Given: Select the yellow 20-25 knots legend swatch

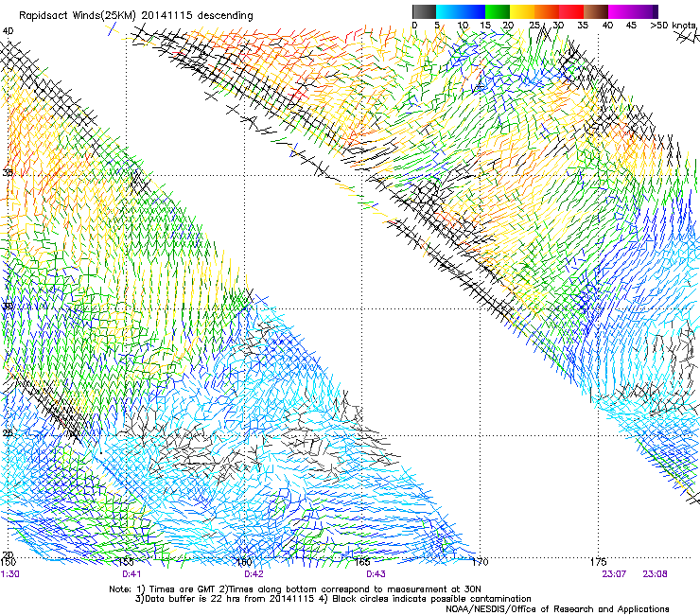Looking at the screenshot, I should point(522,11).
